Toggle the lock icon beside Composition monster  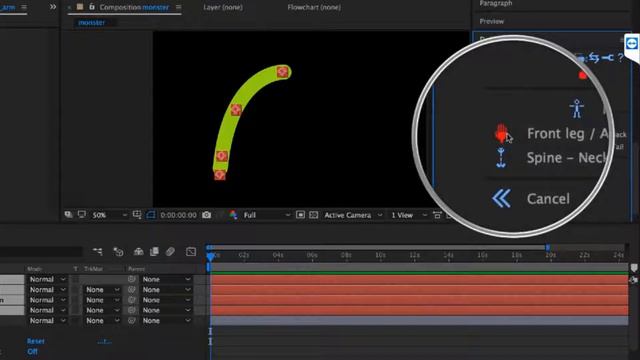coord(92,7)
